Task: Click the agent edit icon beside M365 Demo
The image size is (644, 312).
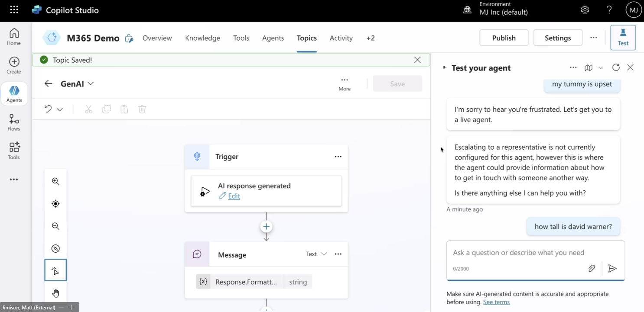Action: [129, 39]
